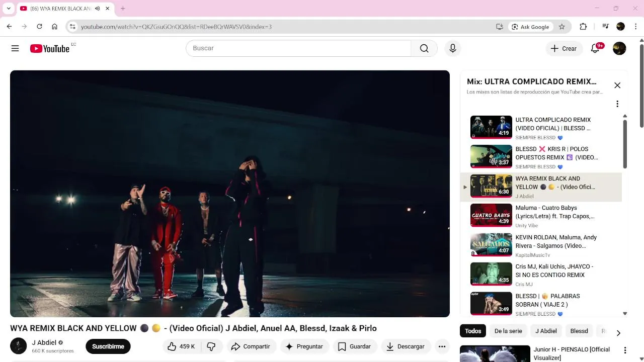Open more video actions ellipsis
This screenshot has height=362, width=644.
[442, 346]
